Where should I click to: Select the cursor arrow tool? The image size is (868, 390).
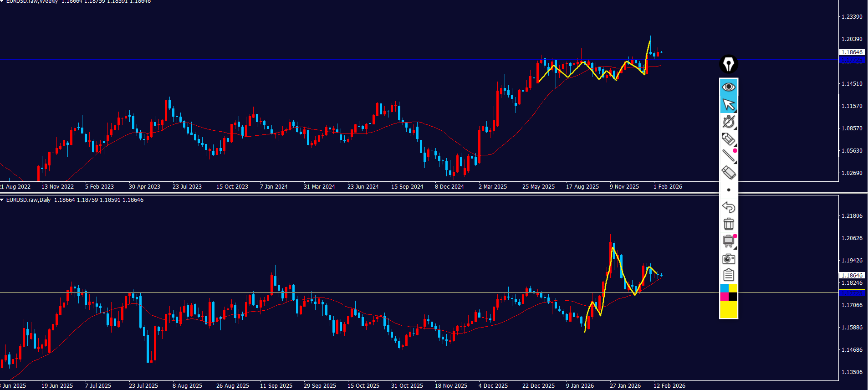pyautogui.click(x=728, y=105)
